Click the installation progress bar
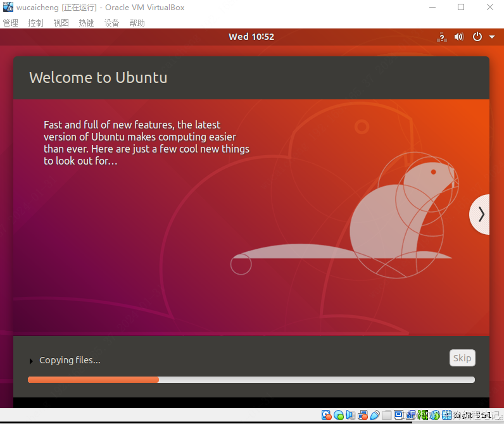The width and height of the screenshot is (504, 424). coord(251,380)
